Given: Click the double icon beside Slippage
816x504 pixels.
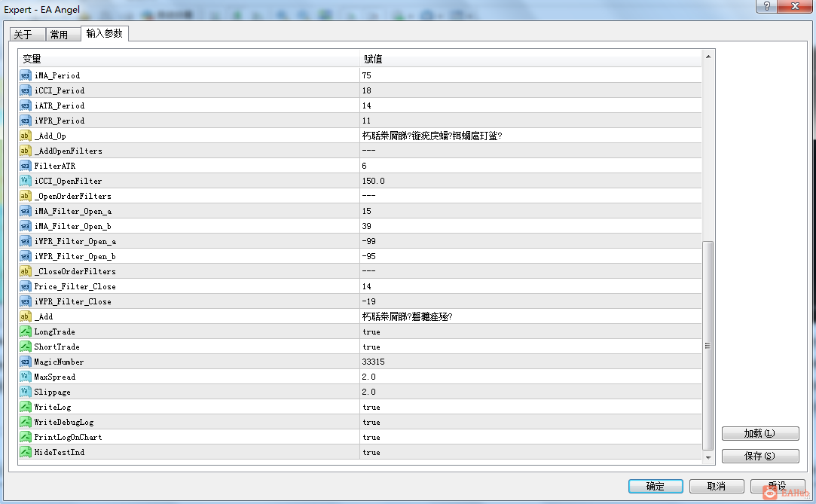Looking at the screenshot, I should pyautogui.click(x=25, y=393).
